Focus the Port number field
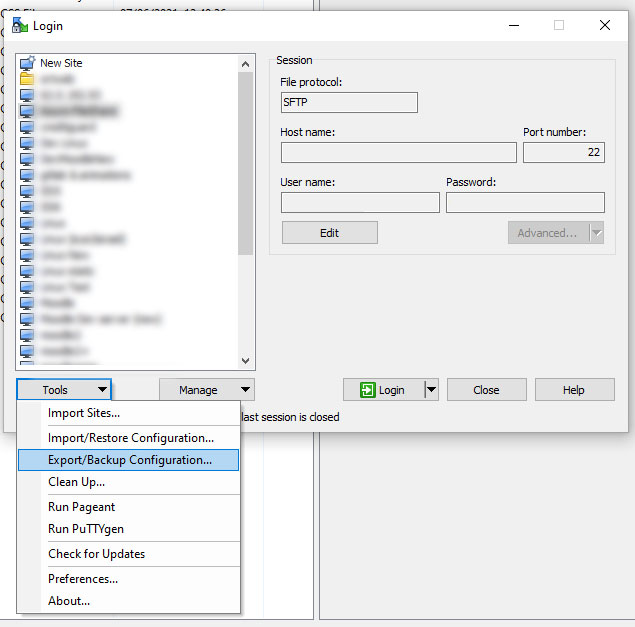635x627 pixels. (x=564, y=152)
